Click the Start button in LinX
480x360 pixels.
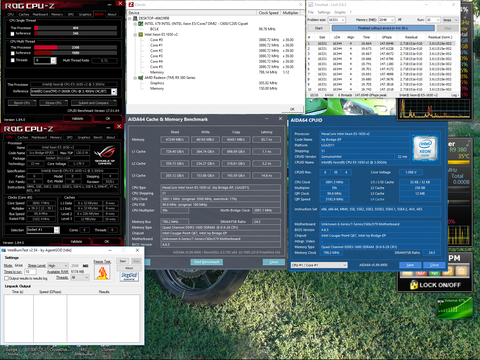pos(319,28)
